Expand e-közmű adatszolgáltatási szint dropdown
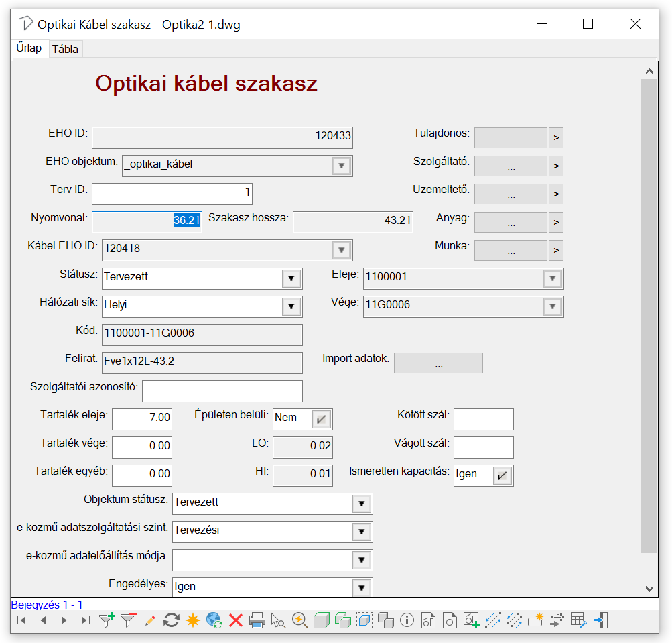672x643 pixels. pos(362,532)
